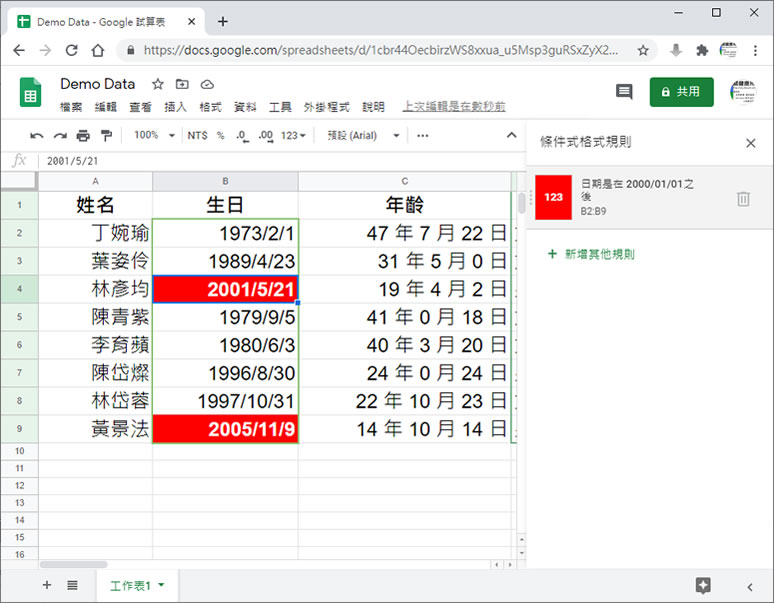
Task: Click the redo arrow in the toolbar
Action: point(60,135)
